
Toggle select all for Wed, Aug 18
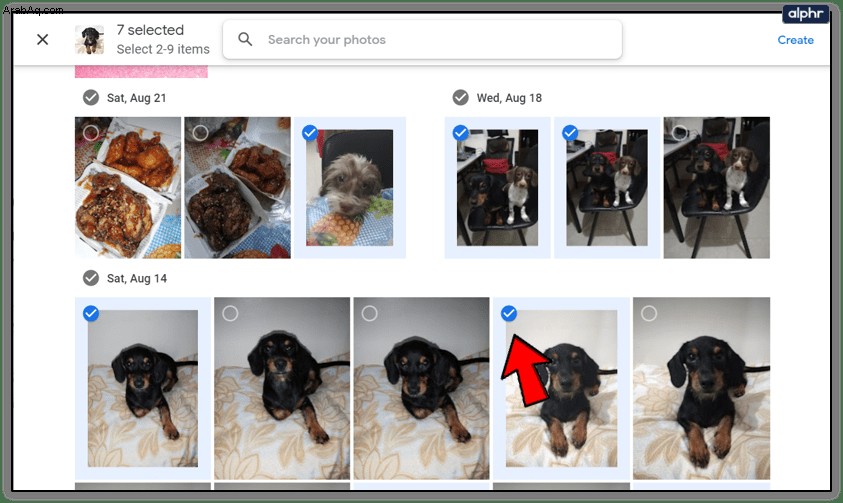(x=460, y=97)
